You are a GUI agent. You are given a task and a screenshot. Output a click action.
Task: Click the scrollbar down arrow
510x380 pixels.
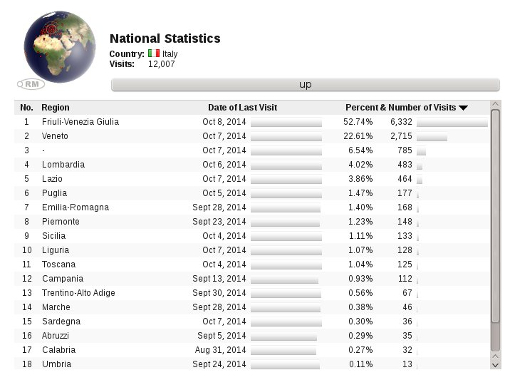tap(495, 365)
